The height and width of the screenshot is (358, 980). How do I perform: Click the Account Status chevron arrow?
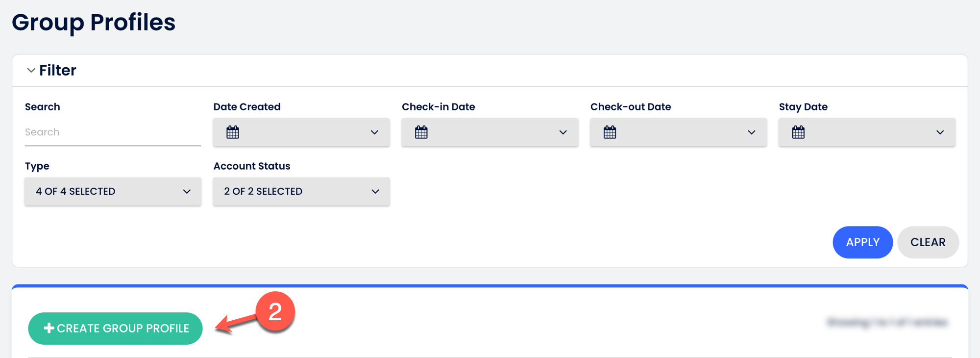click(x=375, y=191)
